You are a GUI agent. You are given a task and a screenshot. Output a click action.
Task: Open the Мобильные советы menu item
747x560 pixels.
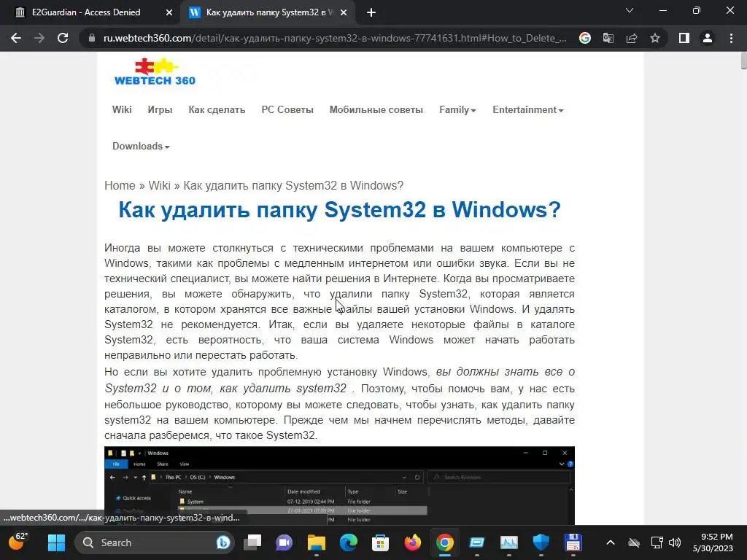coord(376,109)
